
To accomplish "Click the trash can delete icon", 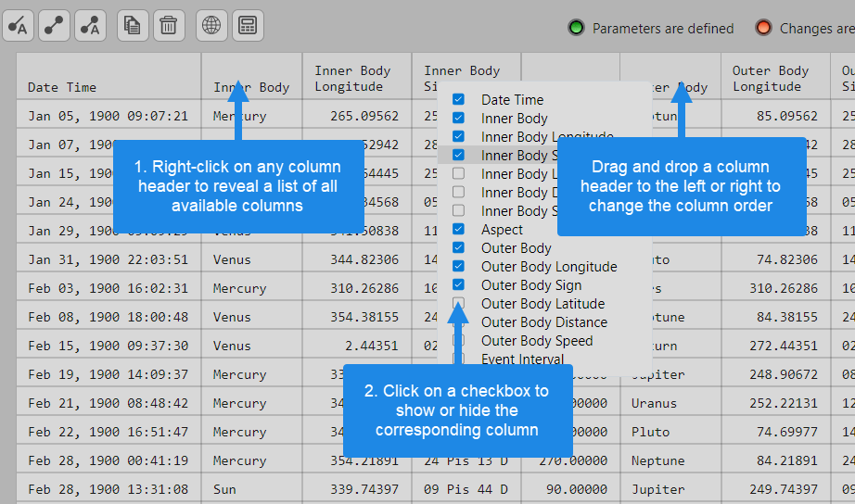I will 169,26.
